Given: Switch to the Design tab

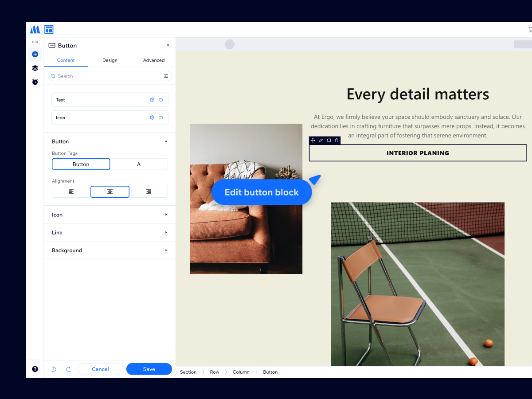Looking at the screenshot, I should coord(110,60).
